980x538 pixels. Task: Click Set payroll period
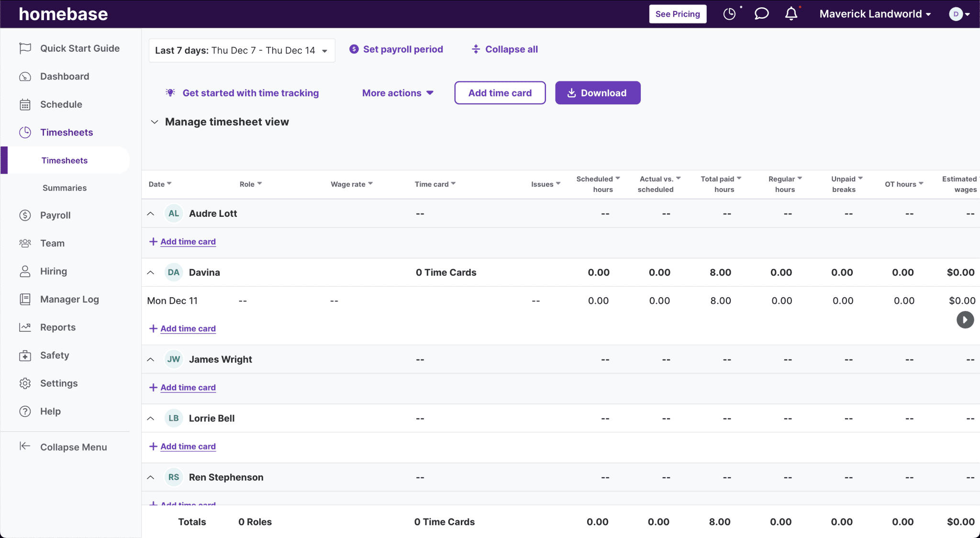click(396, 49)
